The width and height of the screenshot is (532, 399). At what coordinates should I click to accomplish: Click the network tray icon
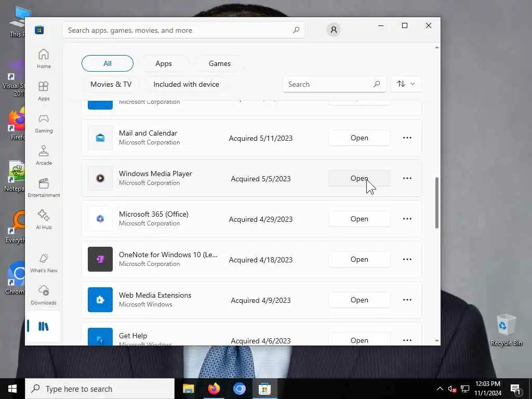(465, 389)
